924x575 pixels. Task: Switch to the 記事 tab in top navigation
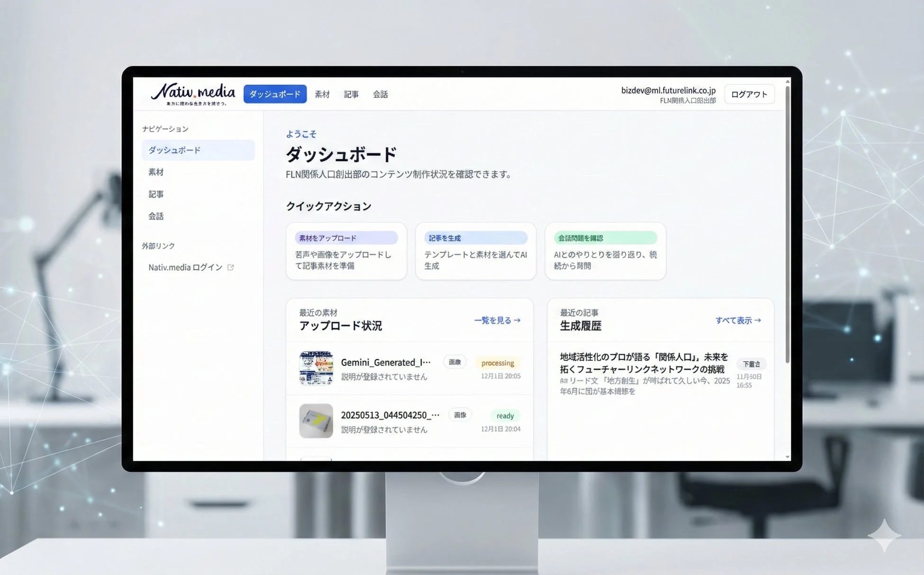(x=351, y=94)
